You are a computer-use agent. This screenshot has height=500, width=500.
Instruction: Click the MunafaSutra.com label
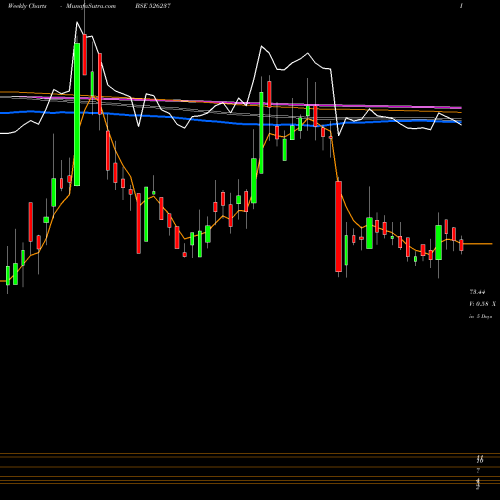click(x=91, y=6)
